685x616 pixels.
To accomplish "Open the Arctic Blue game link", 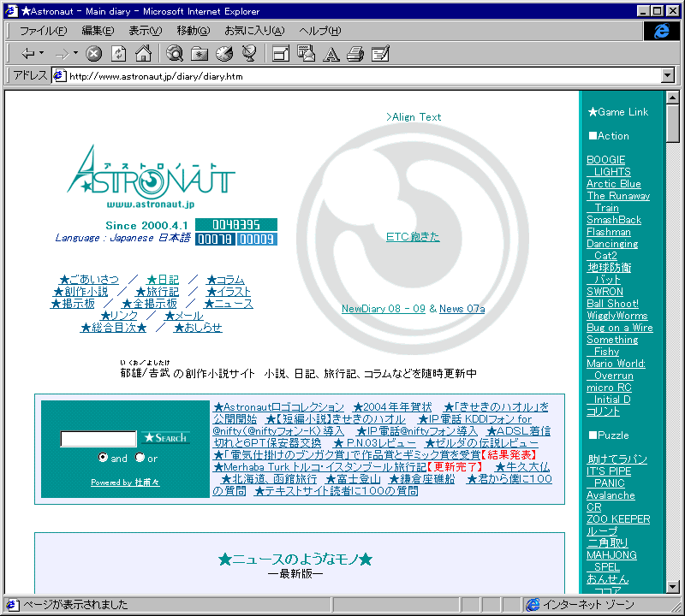I will [613, 184].
